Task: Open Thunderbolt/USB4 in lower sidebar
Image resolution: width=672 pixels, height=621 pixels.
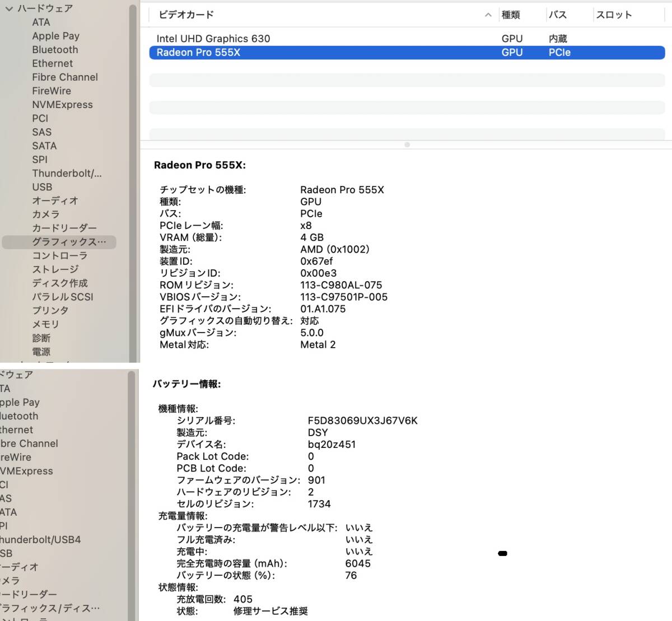Action: pyautogui.click(x=40, y=540)
